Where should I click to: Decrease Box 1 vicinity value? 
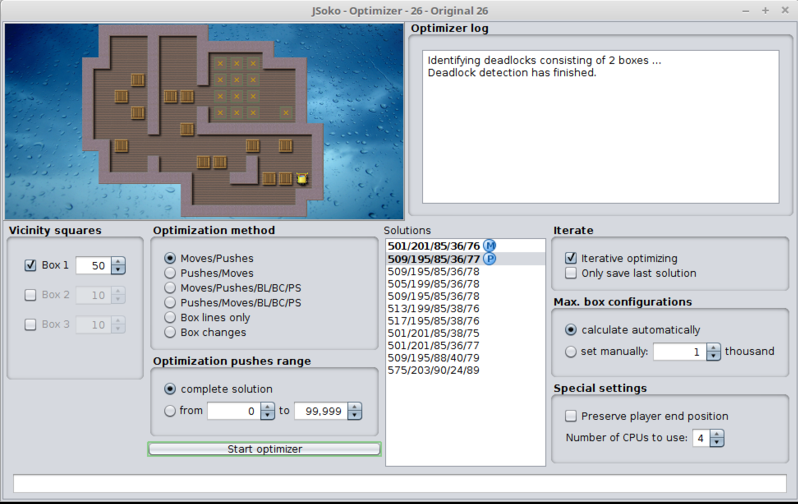[x=118, y=270]
